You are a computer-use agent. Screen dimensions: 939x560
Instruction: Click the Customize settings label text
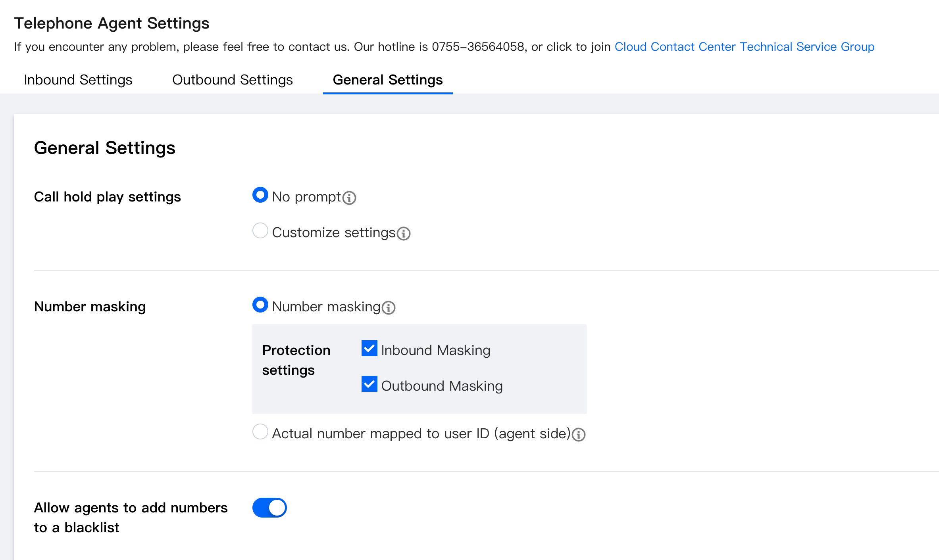[x=333, y=232]
